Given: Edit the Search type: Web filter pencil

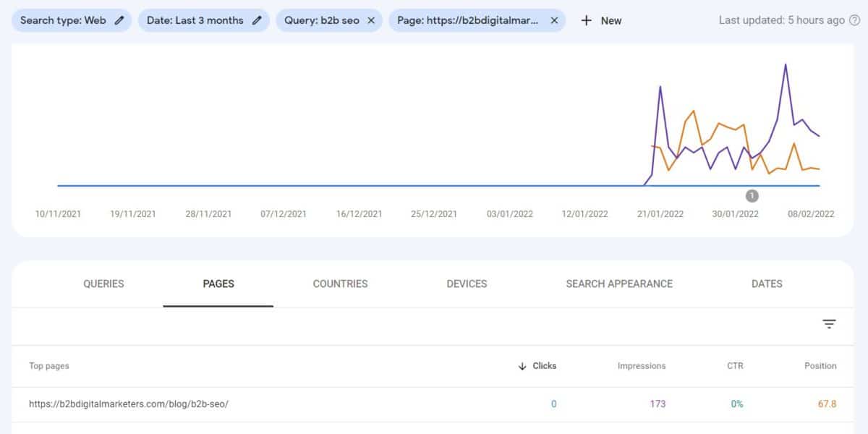Looking at the screenshot, I should pyautogui.click(x=119, y=20).
